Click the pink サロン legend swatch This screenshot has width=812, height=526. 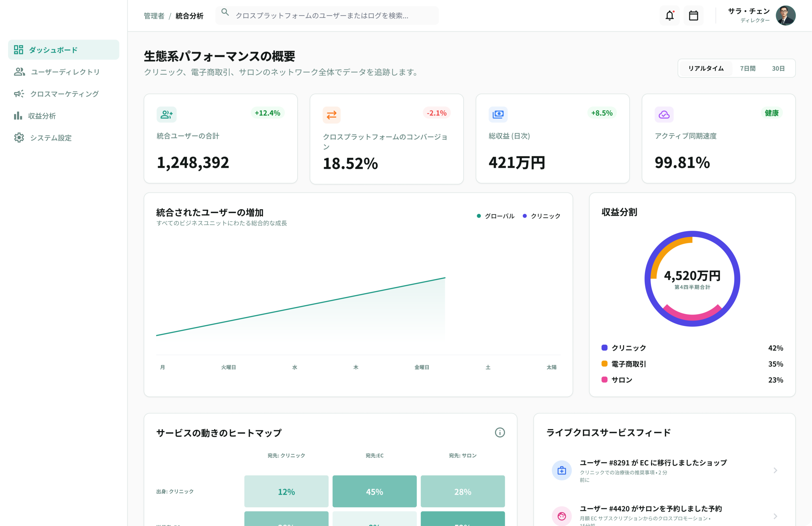(604, 379)
